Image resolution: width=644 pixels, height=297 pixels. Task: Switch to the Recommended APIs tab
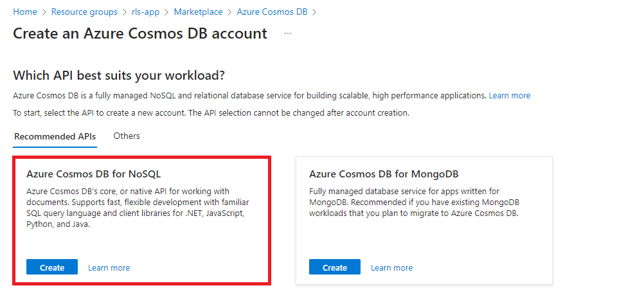[x=55, y=136]
